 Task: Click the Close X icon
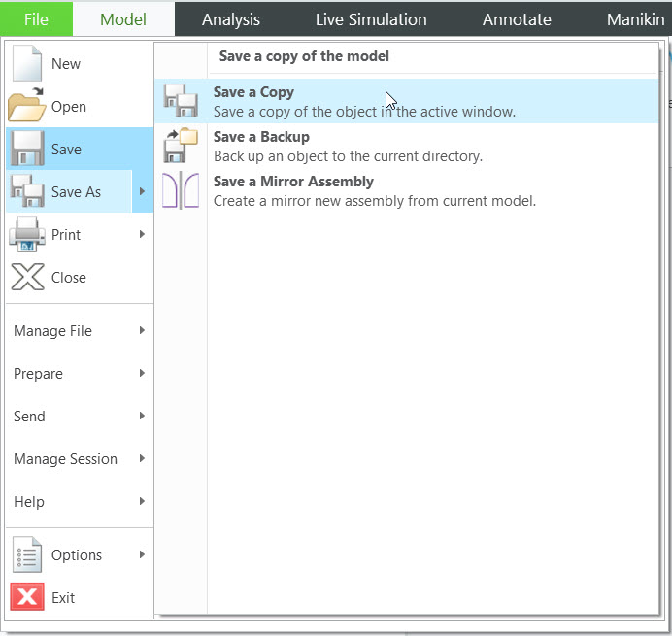click(27, 277)
